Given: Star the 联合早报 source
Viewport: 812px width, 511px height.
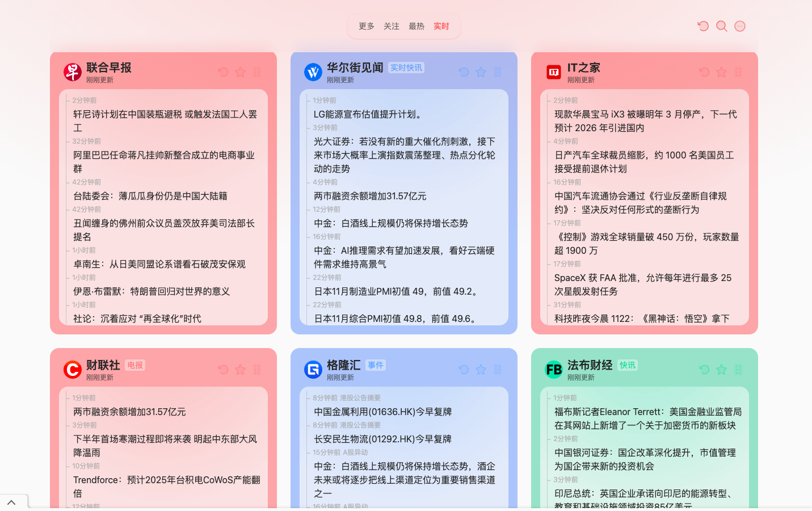Looking at the screenshot, I should pos(241,72).
